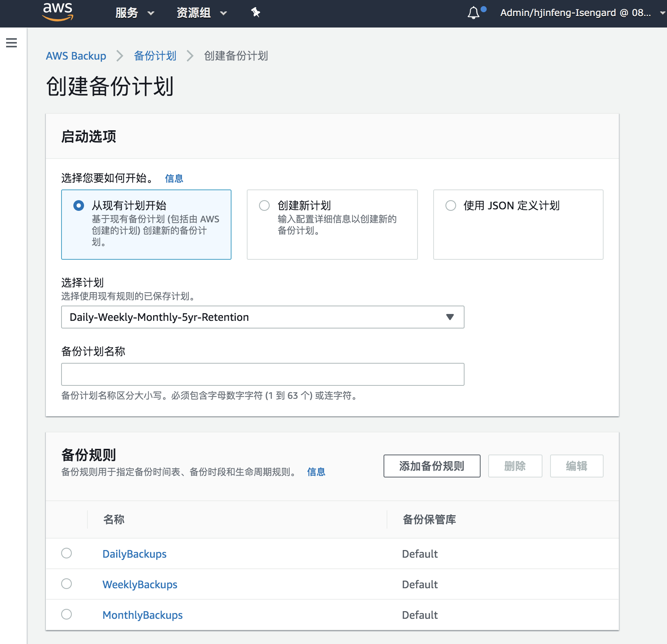
Task: Open the AWS home logo
Action: click(x=58, y=11)
